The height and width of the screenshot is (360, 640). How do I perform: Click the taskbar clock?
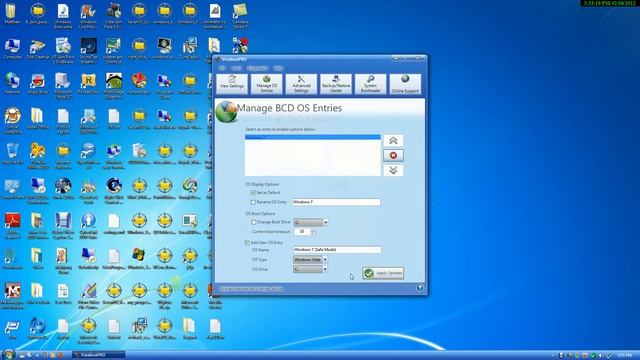(624, 356)
